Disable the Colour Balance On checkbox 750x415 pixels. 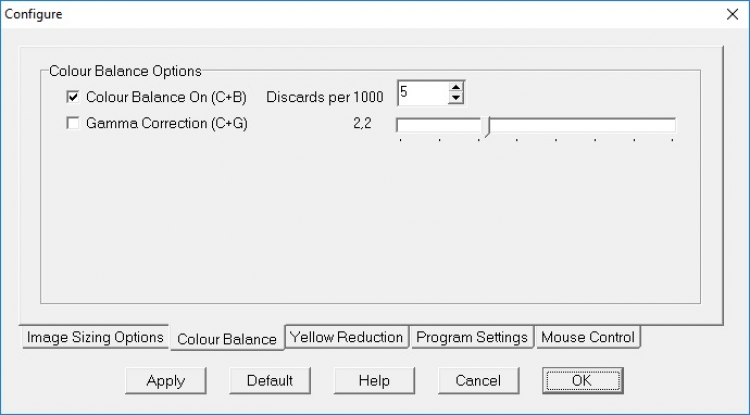[x=72, y=97]
